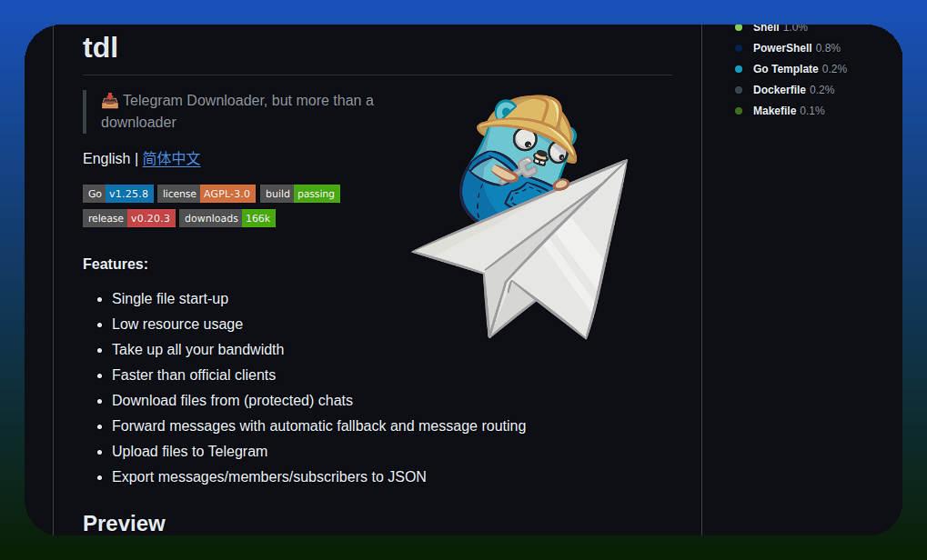Click the gopher paper plane logo image

(x=519, y=216)
